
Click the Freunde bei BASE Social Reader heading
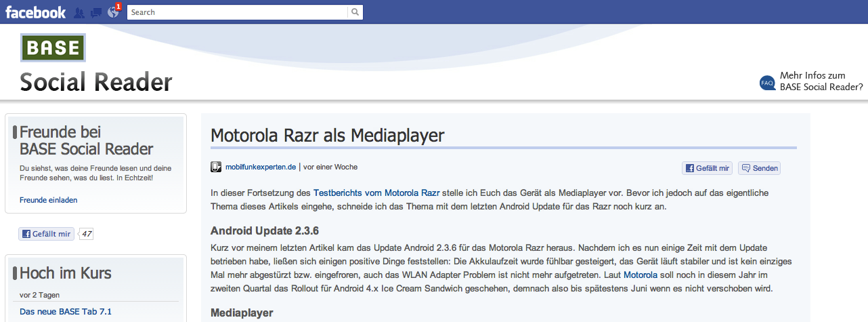tap(86, 140)
